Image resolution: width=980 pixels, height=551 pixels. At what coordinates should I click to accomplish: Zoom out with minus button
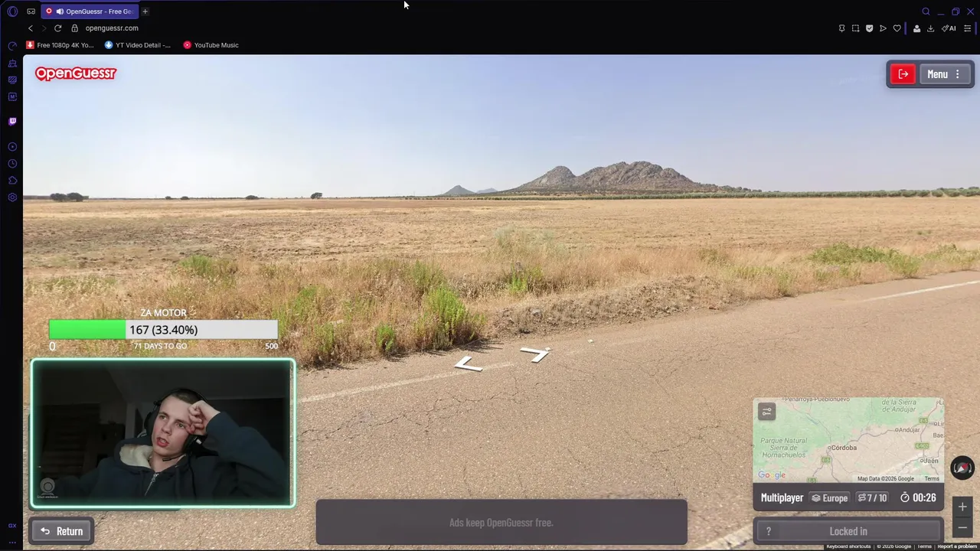coord(962,527)
